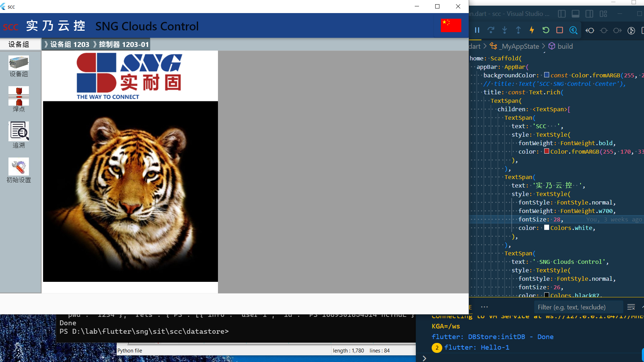Open the 初始设置 initial settings sidebar icon
The image size is (644, 362).
19,166
